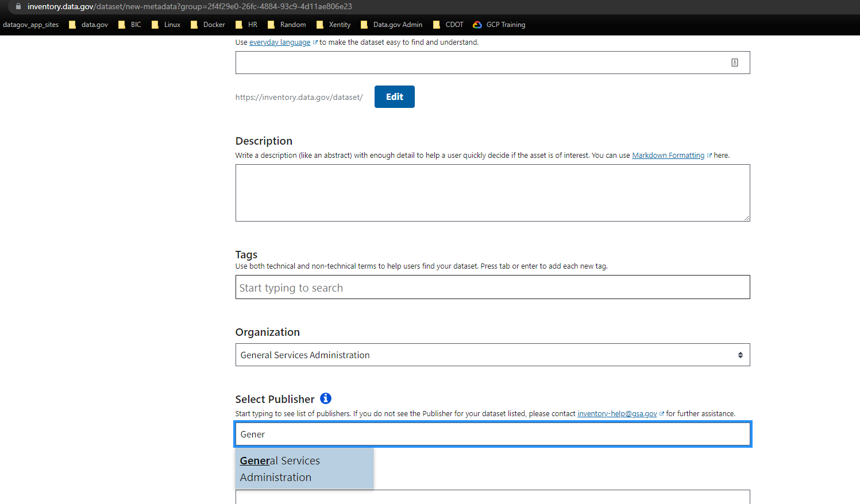Click the external-link icon after everyday language
Image resolution: width=860 pixels, height=504 pixels.
(x=315, y=42)
